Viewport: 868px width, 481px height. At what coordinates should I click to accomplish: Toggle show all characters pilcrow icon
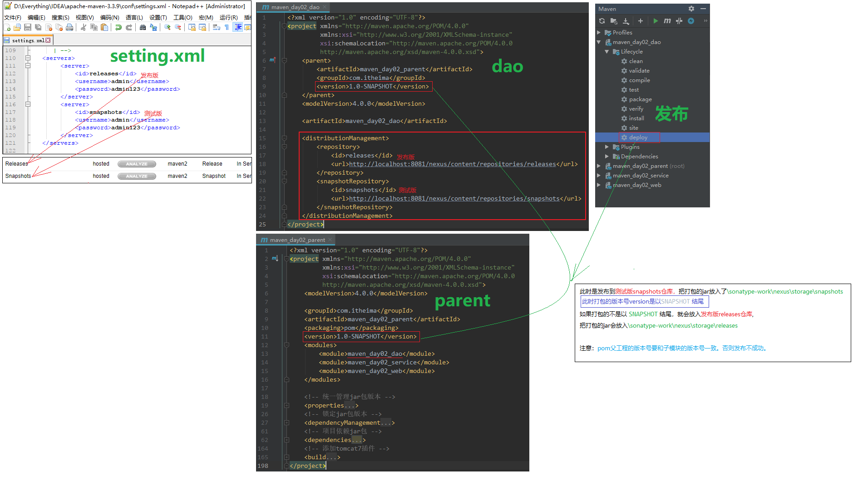coord(227,27)
